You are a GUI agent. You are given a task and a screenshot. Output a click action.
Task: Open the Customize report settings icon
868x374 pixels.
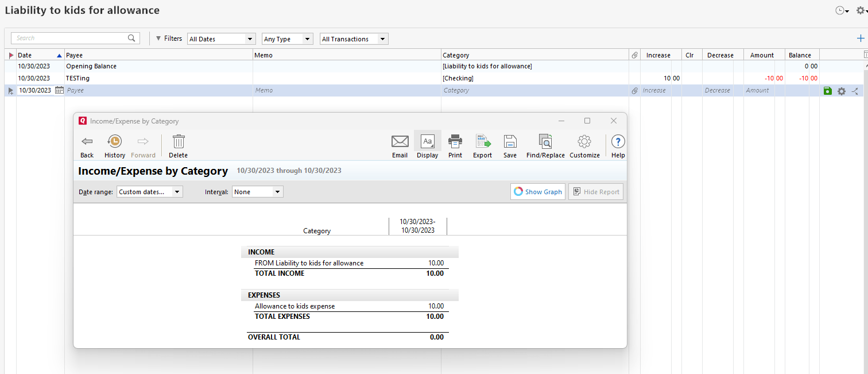(584, 145)
